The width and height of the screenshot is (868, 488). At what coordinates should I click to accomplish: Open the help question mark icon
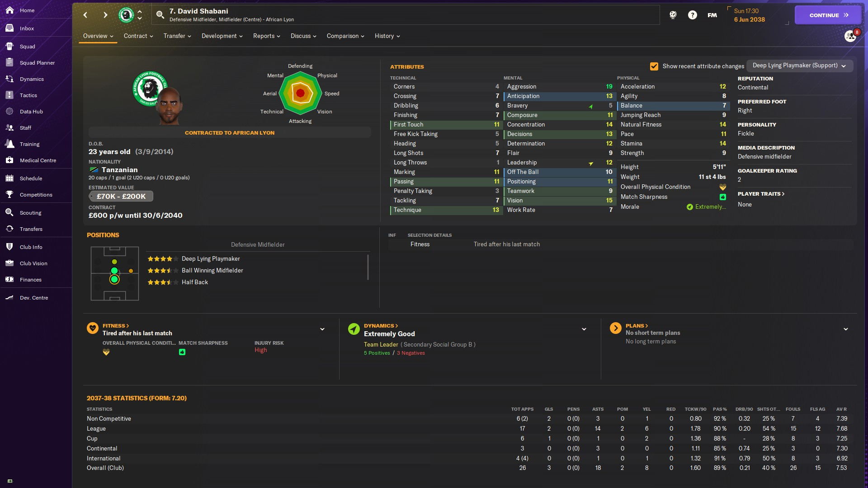692,15
